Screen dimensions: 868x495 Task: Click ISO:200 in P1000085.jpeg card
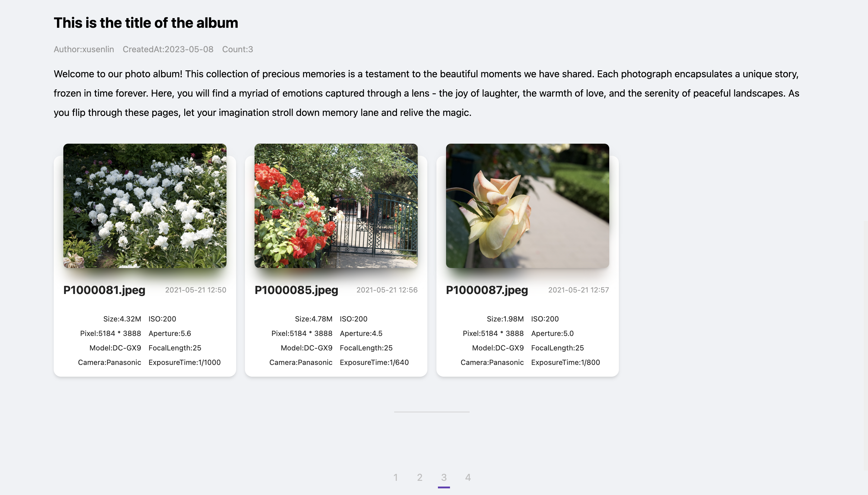tap(354, 319)
